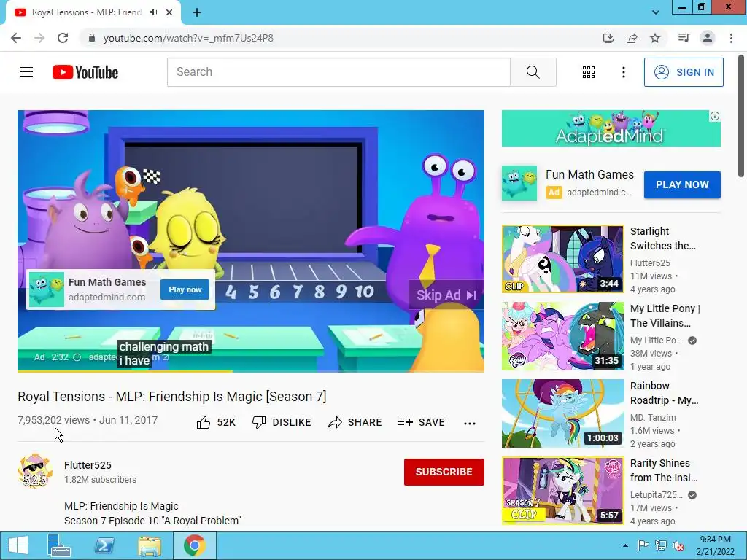Click the Action Center flag tray icon

click(x=643, y=545)
